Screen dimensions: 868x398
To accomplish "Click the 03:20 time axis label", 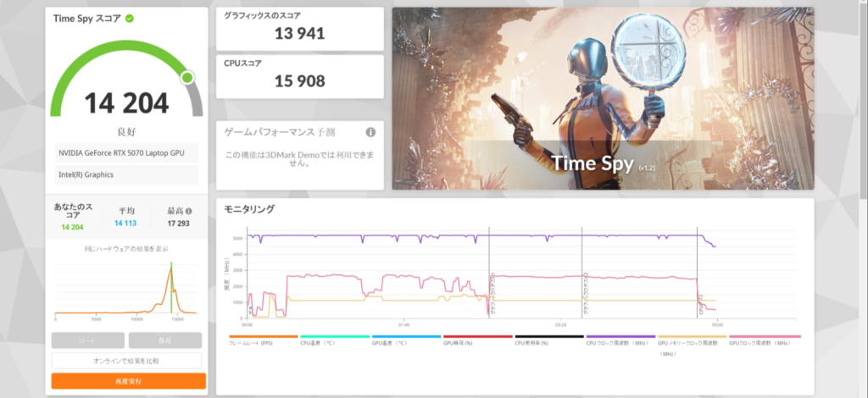I will point(560,325).
